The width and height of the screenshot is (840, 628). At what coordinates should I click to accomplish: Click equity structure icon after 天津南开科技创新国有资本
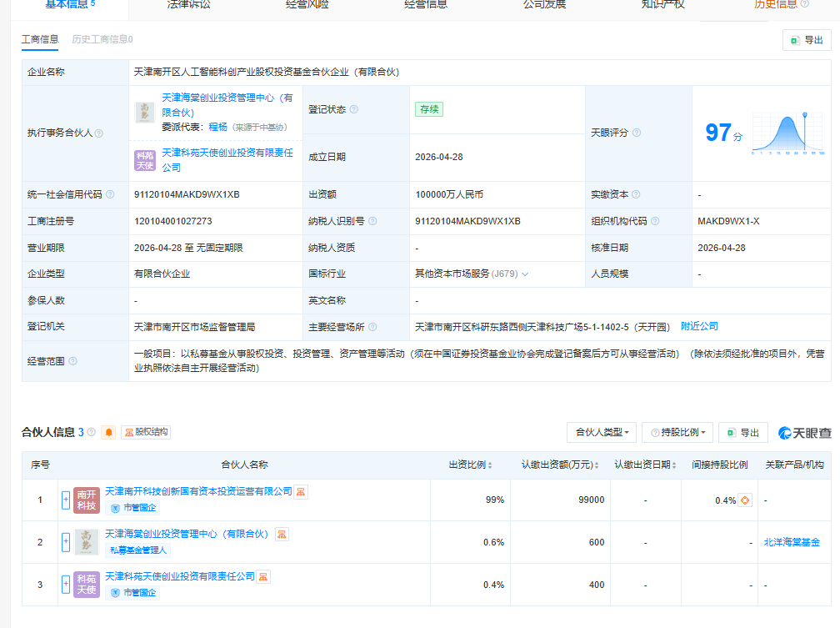(301, 492)
